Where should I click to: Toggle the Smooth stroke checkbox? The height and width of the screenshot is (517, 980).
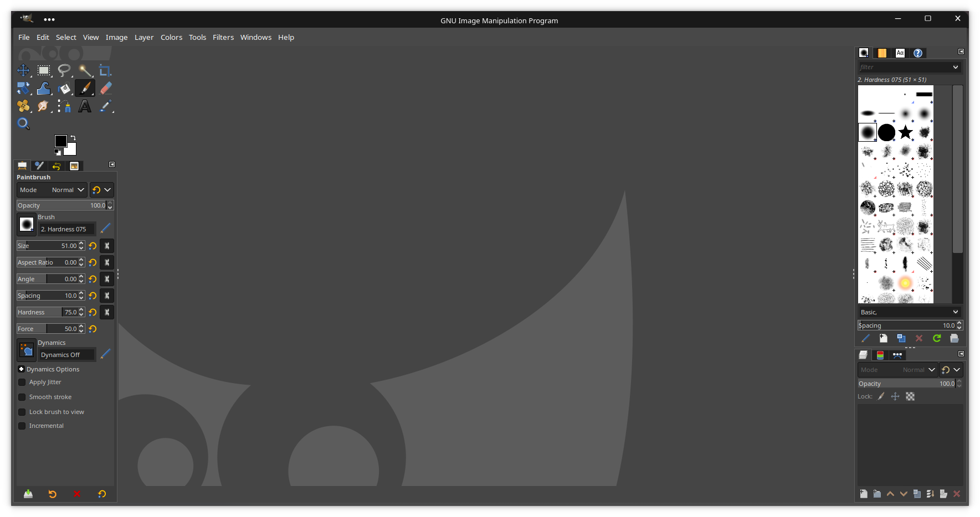coord(22,397)
